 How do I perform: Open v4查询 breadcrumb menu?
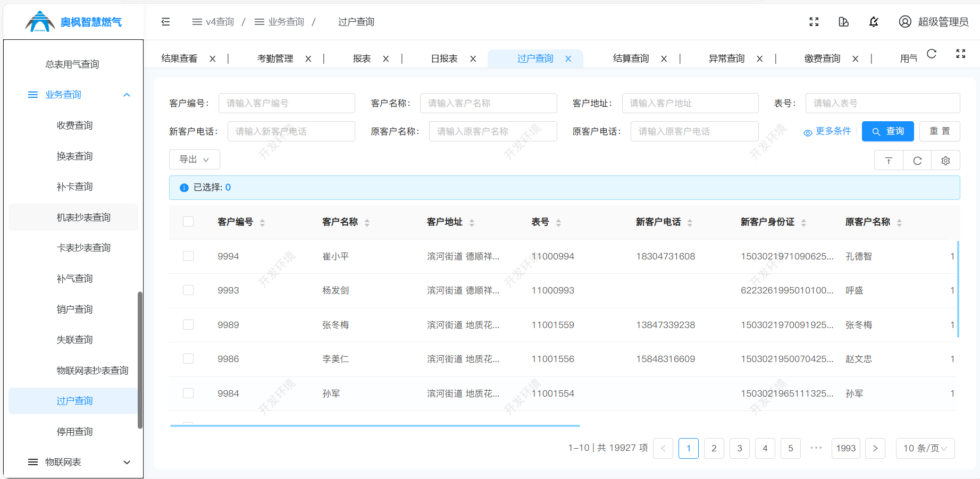[x=213, y=22]
